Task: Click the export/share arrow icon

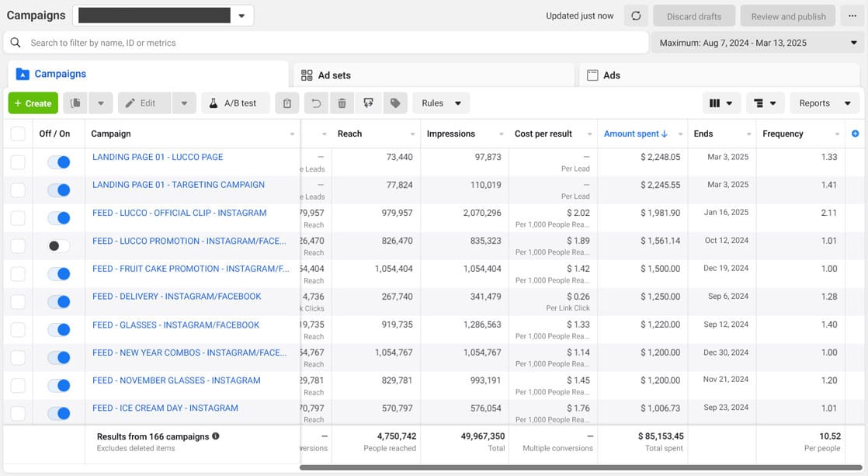Action: (x=368, y=103)
